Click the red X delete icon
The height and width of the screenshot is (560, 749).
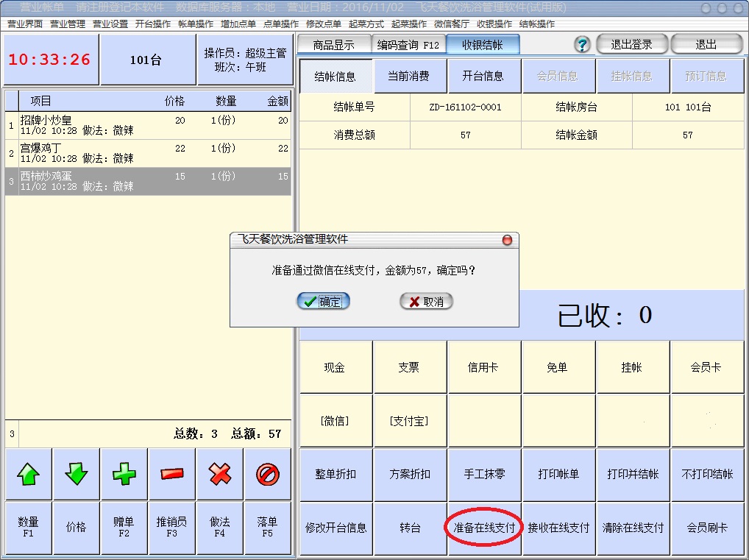(x=220, y=475)
